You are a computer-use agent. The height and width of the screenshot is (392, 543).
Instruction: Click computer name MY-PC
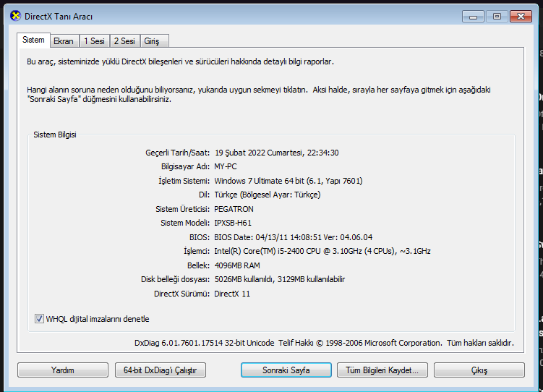(x=226, y=166)
